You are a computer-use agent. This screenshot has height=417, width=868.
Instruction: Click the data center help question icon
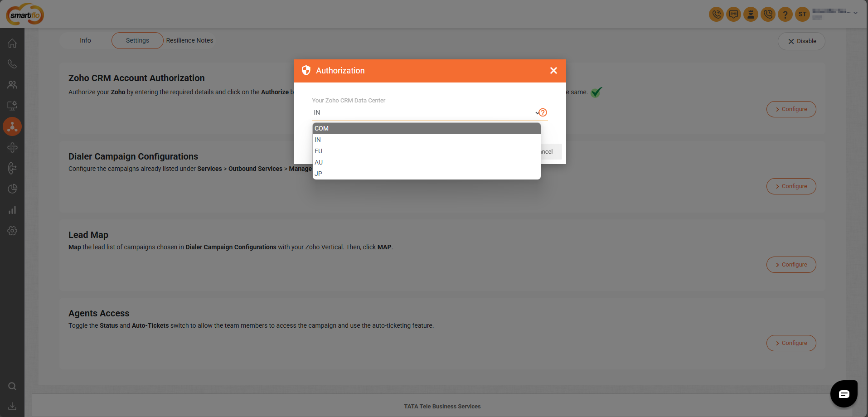[543, 112]
